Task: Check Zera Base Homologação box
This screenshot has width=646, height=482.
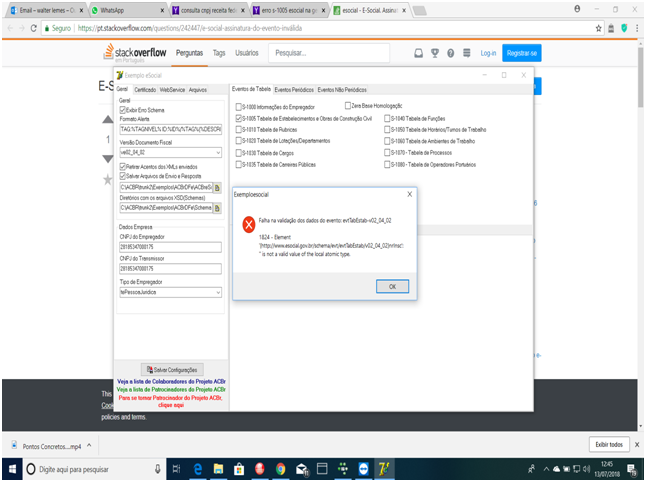Action: click(348, 106)
